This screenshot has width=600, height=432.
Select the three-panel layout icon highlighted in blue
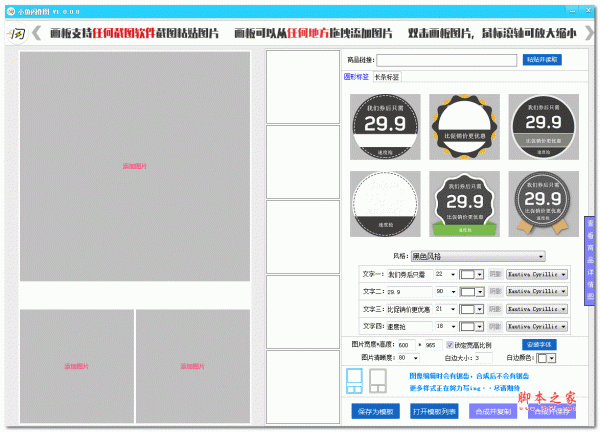coord(354,381)
